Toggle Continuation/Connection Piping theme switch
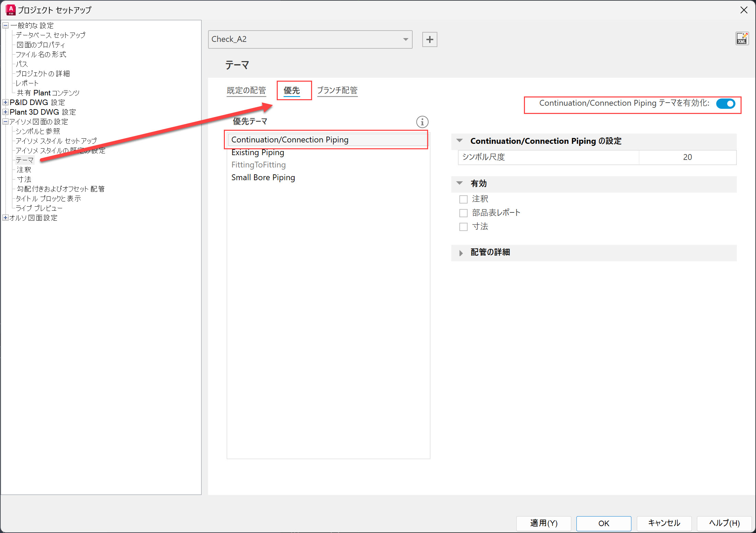 tap(725, 104)
